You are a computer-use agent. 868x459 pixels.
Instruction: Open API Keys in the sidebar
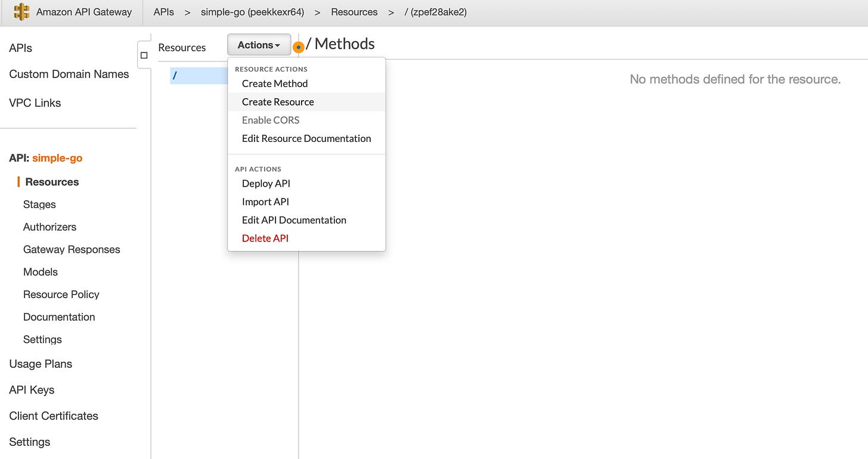point(32,390)
